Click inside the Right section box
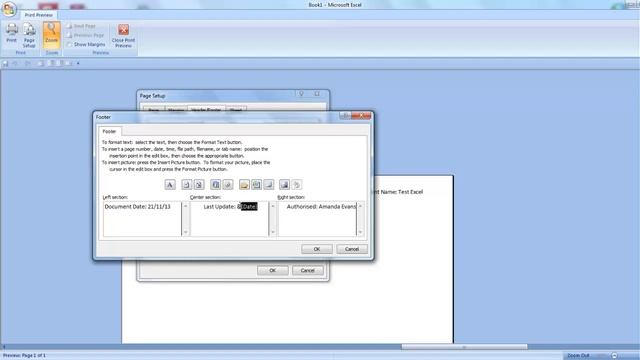 [317, 219]
